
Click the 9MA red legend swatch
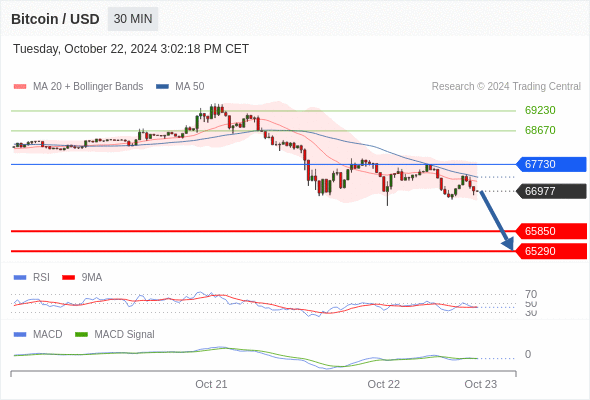tap(68, 277)
